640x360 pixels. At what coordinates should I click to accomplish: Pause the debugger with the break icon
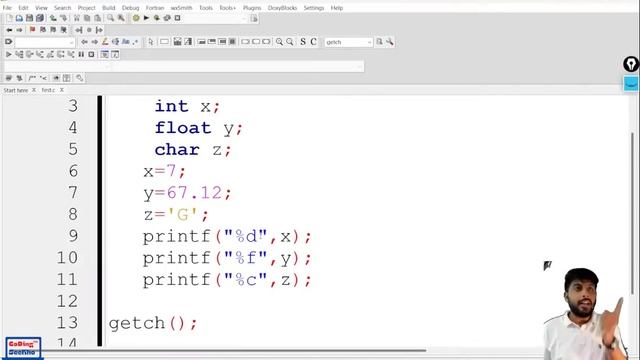[81, 54]
